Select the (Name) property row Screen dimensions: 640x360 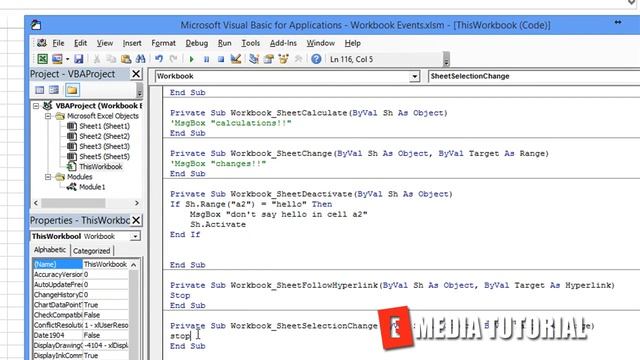81,264
